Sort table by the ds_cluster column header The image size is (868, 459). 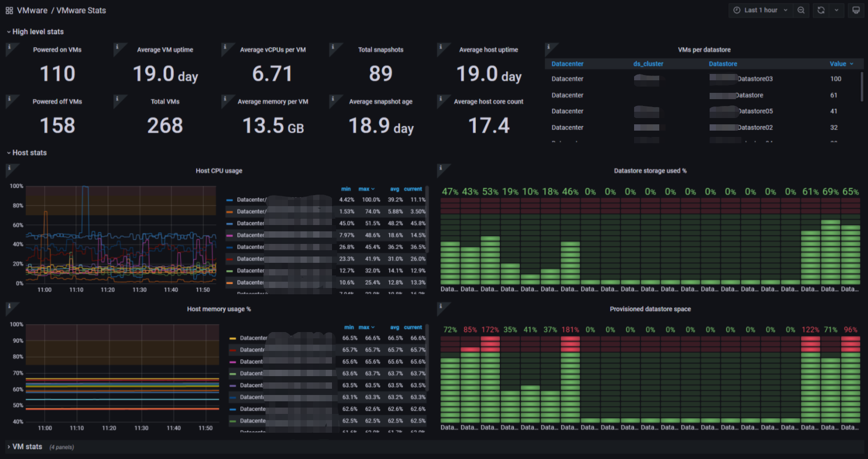(648, 64)
